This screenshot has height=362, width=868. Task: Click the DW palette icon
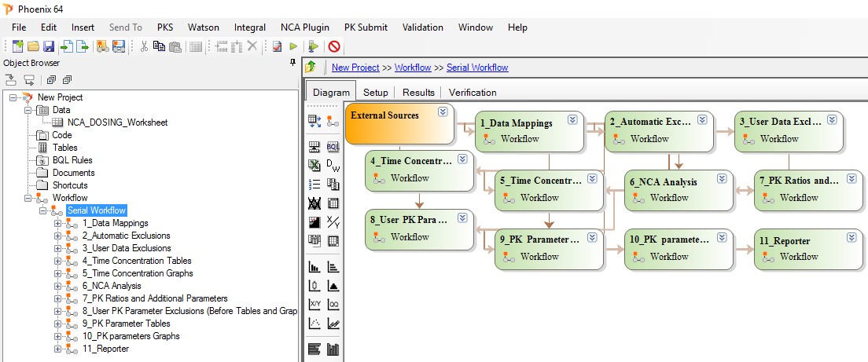click(333, 165)
